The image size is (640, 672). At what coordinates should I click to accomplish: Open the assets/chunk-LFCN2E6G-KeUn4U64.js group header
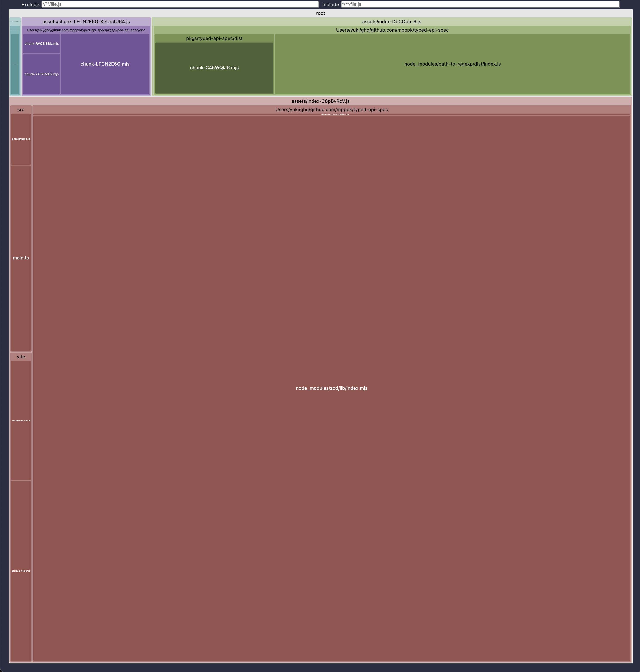pyautogui.click(x=86, y=21)
